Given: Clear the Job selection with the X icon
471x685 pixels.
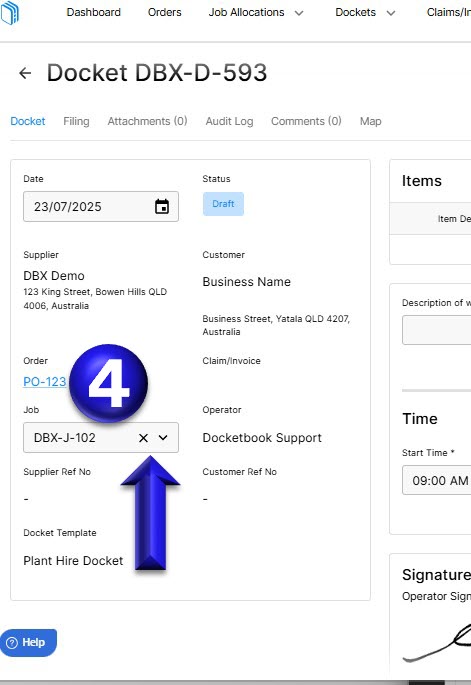Looking at the screenshot, I should (x=143, y=438).
